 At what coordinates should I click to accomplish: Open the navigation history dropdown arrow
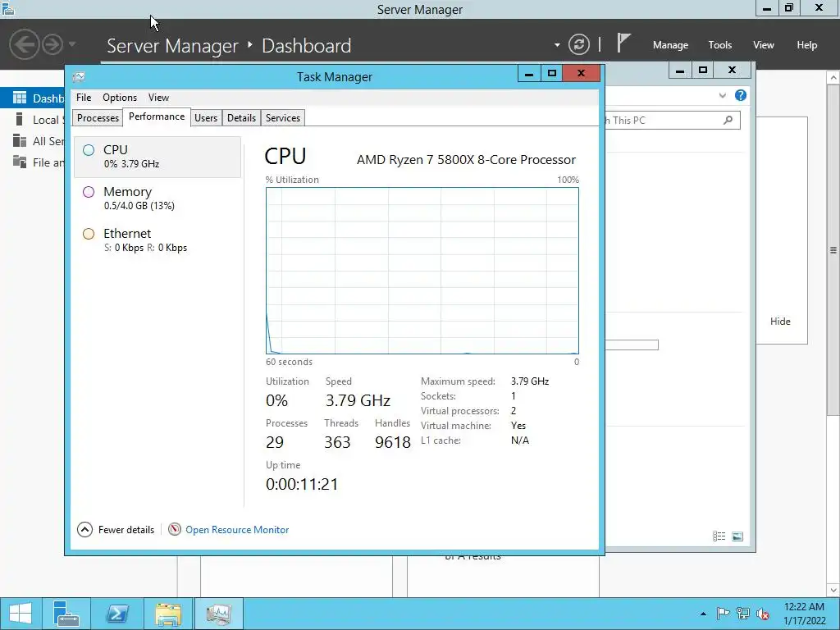pos(72,44)
